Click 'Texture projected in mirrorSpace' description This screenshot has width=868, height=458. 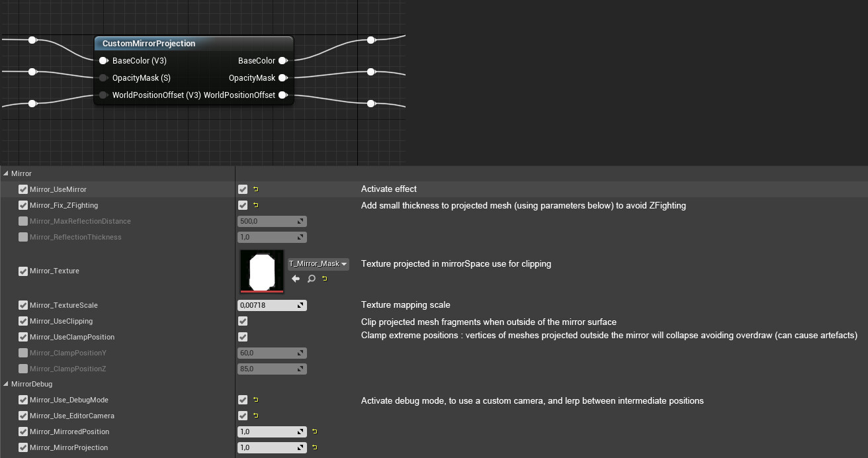456,263
